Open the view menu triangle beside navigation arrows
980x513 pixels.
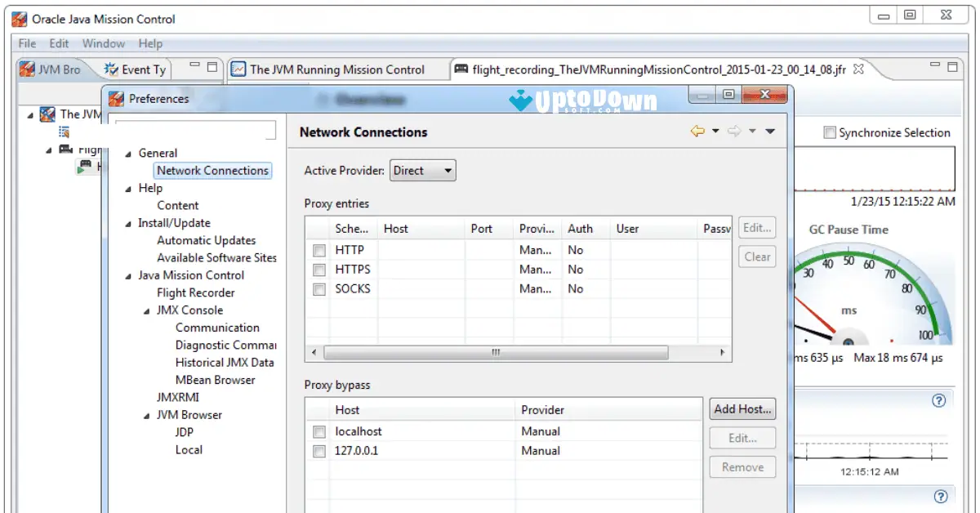(768, 132)
